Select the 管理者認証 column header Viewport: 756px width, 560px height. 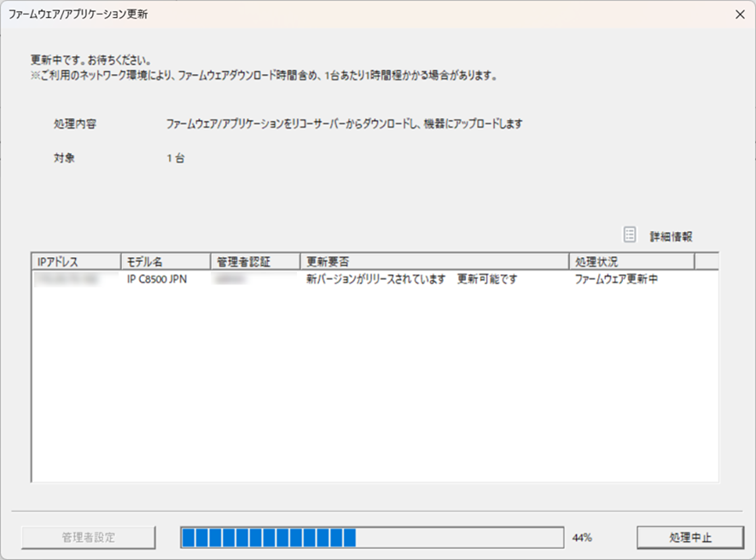pos(254,261)
